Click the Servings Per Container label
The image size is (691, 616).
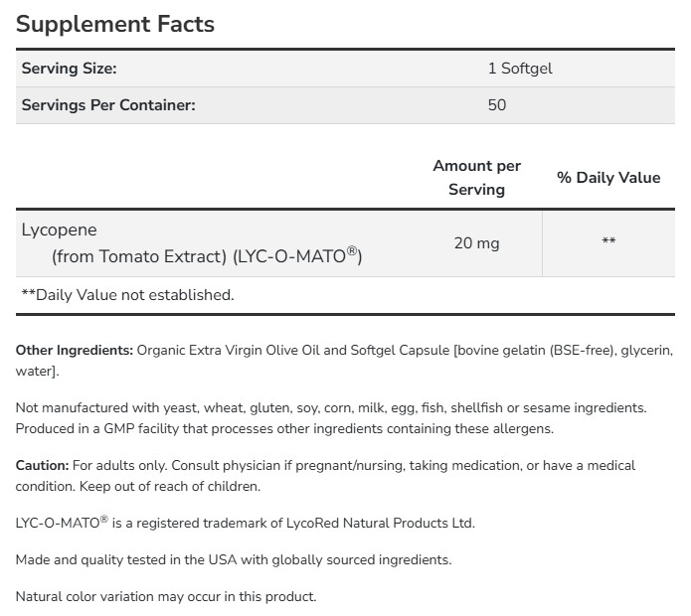108,104
